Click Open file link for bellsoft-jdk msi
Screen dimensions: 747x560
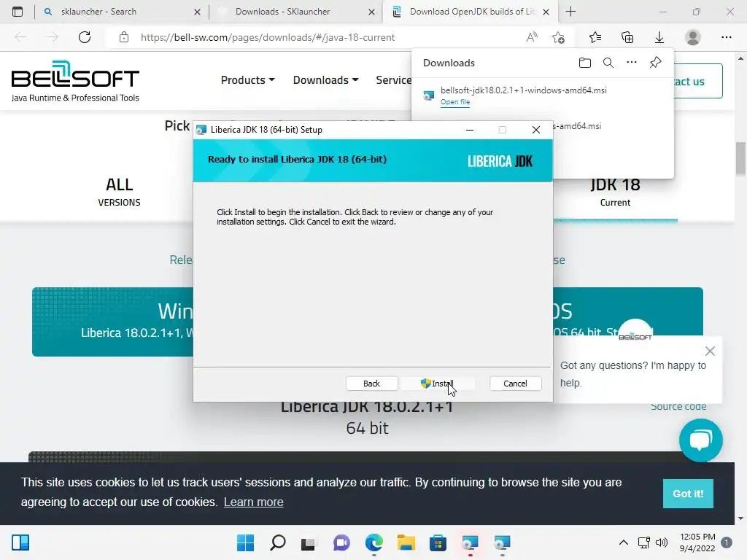(455, 102)
